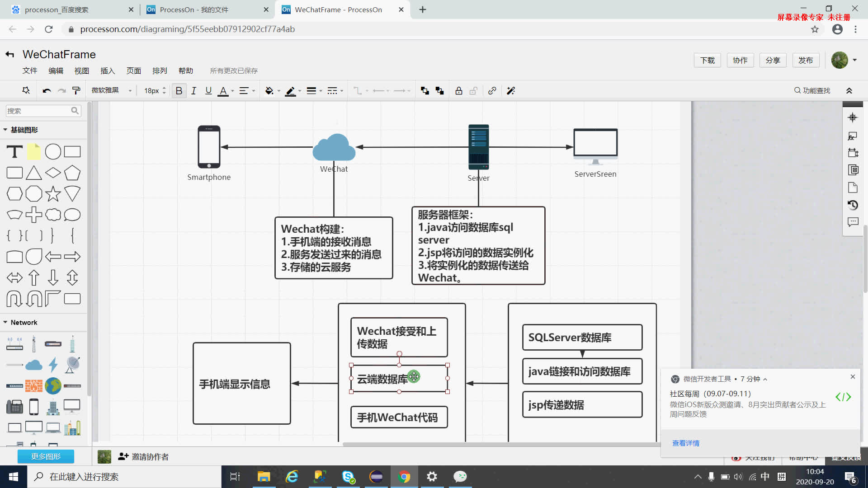The width and height of the screenshot is (868, 488).
Task: Collapse the toolbar with double chevron
Action: pyautogui.click(x=849, y=91)
